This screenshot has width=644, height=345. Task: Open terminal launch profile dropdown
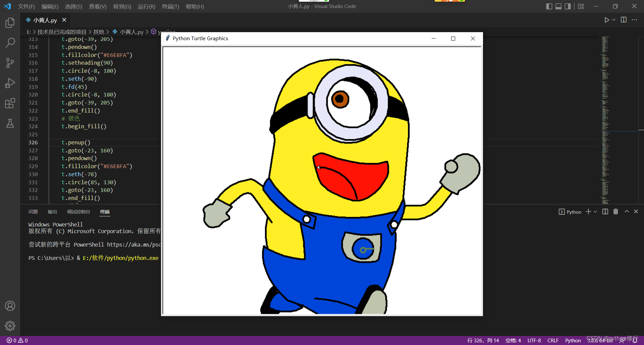595,212
